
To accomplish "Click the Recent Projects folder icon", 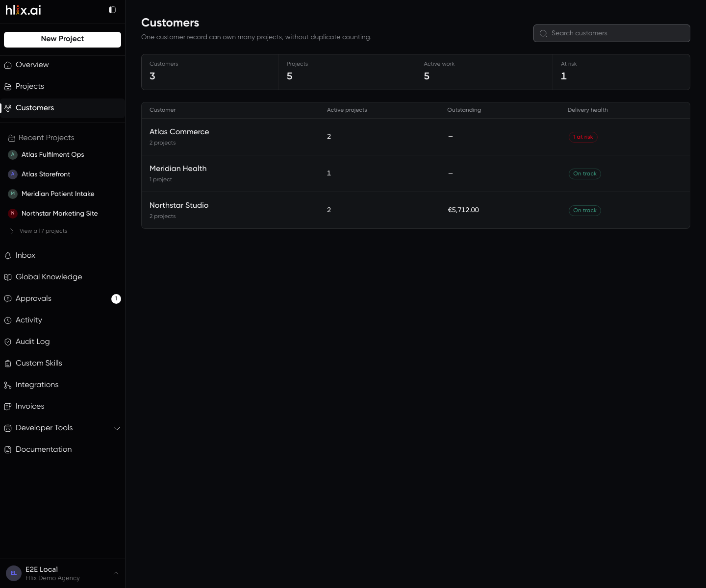I will coord(12,138).
